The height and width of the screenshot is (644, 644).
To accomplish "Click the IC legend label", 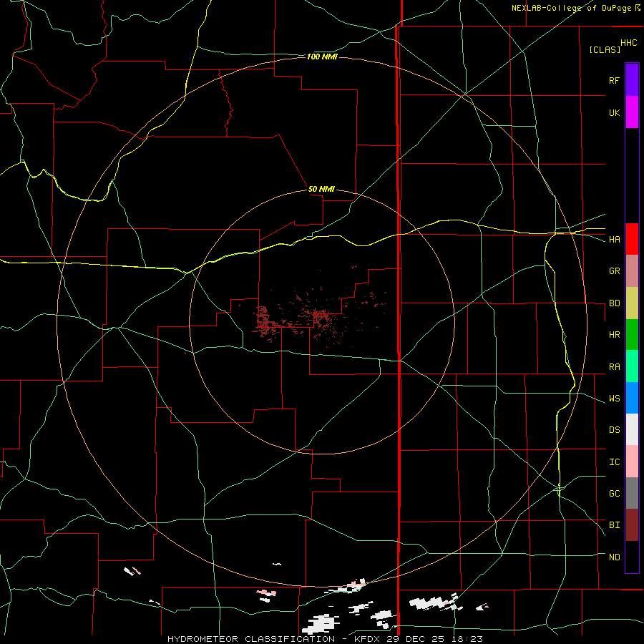I will click(614, 462).
